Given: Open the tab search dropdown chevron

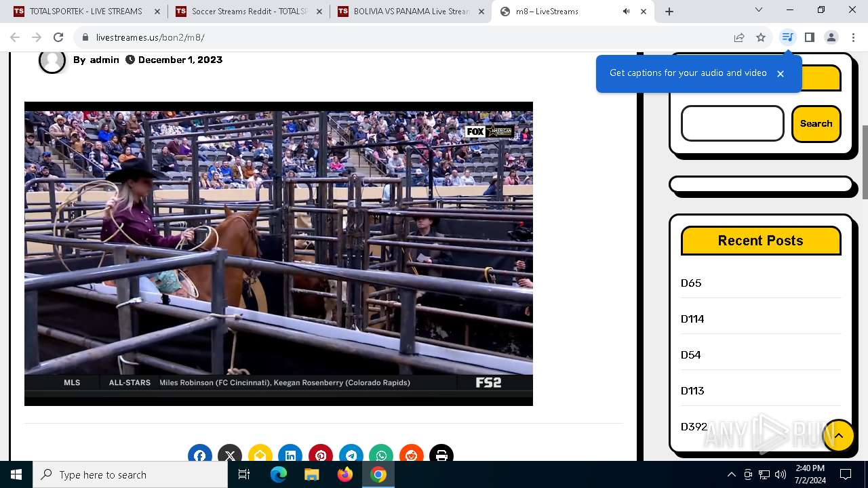Looking at the screenshot, I should [759, 10].
